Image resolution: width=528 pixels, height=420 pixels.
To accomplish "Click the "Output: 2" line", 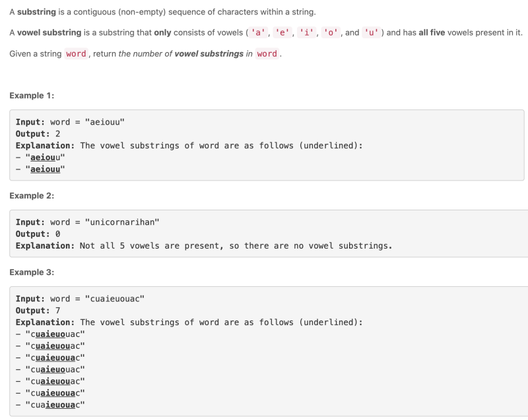I will [38, 134].
